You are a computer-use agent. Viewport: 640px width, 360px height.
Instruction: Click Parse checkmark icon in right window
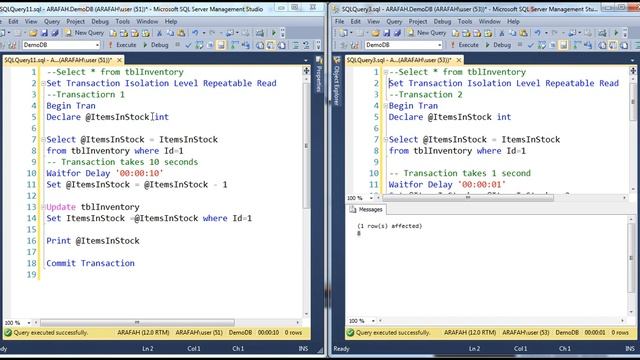[531, 45]
